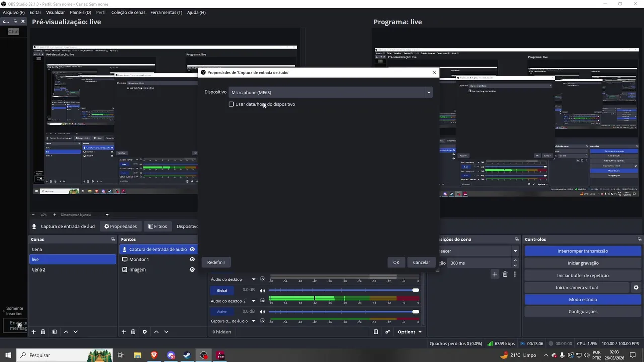Remove the scene transition with the trash icon
Viewport: 644px width, 362px height.
point(505,274)
